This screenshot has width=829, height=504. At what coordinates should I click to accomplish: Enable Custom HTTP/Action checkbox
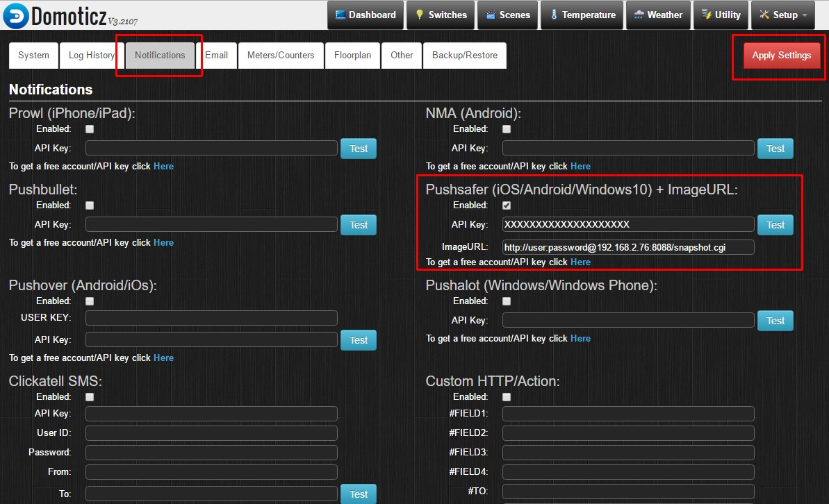tap(507, 397)
